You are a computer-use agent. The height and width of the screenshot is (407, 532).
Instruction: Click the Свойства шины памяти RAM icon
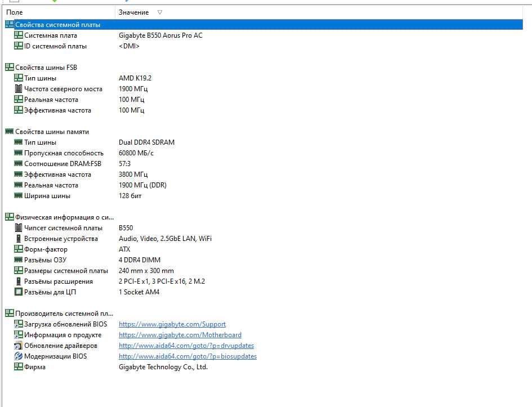[x=10, y=131]
